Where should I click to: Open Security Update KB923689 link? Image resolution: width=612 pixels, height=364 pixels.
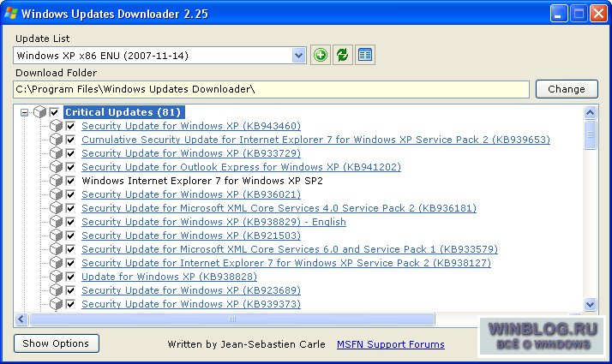click(191, 290)
